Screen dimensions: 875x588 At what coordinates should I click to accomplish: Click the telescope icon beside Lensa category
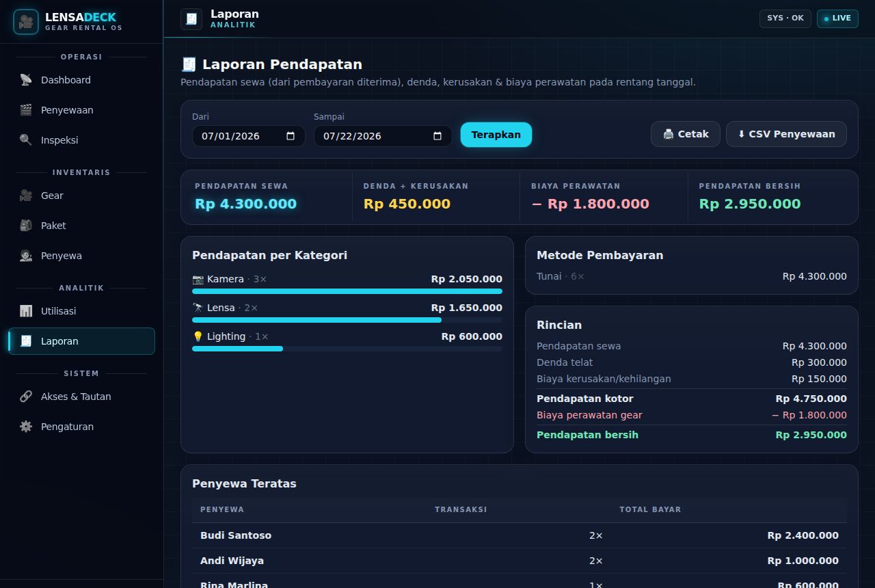pos(198,308)
